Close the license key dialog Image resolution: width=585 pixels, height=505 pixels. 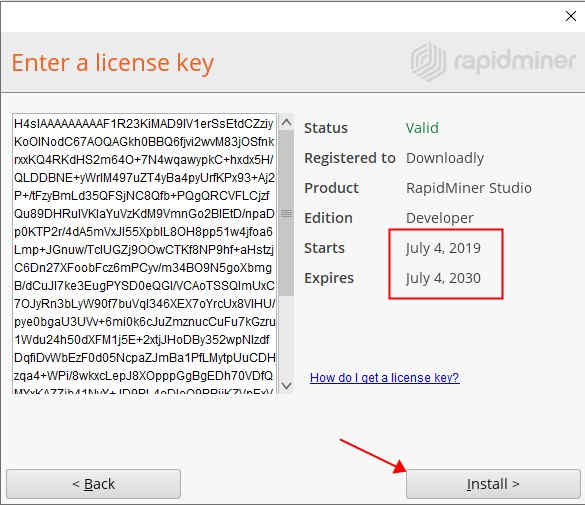pos(570,16)
